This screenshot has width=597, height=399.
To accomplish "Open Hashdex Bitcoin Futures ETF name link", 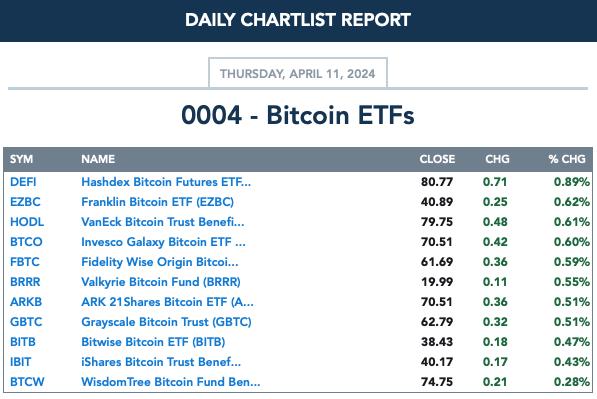I will (x=166, y=182).
